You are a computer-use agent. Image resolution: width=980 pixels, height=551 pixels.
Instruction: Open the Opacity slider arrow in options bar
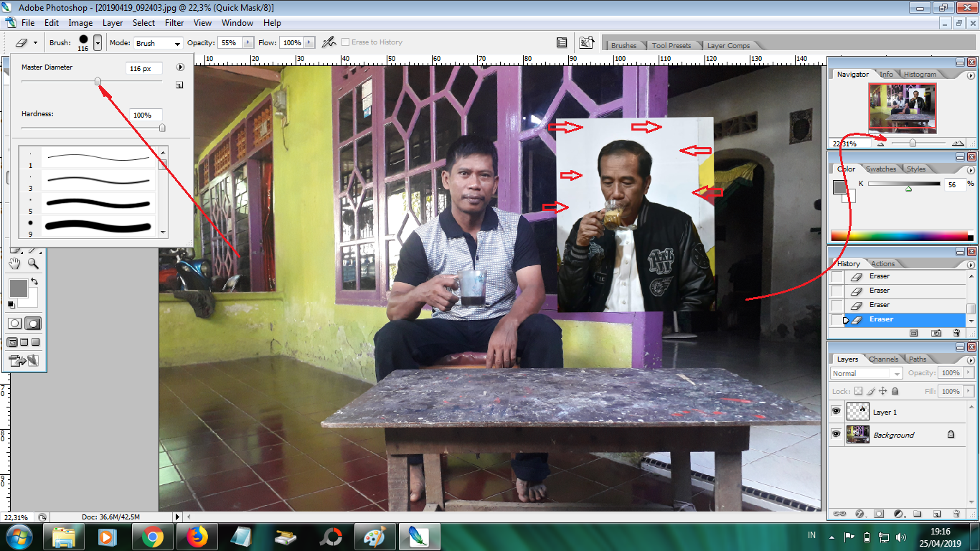pos(248,43)
